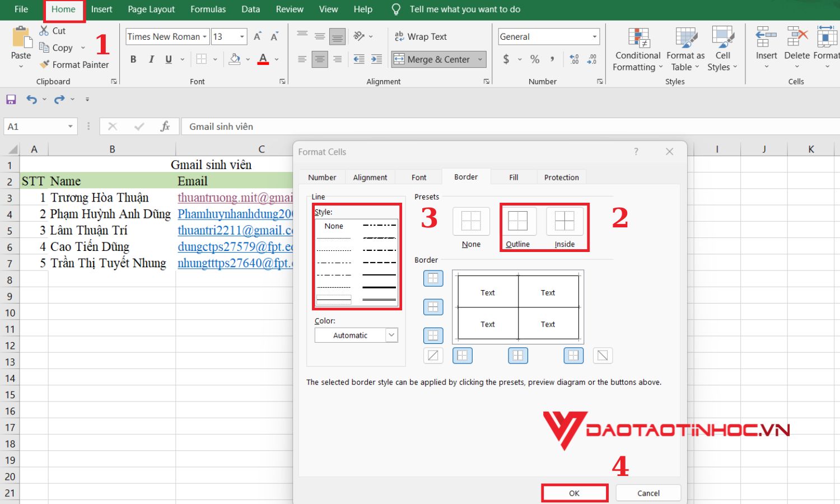840x504 pixels.
Task: Open the Formulas ribbon tab
Action: [x=208, y=9]
